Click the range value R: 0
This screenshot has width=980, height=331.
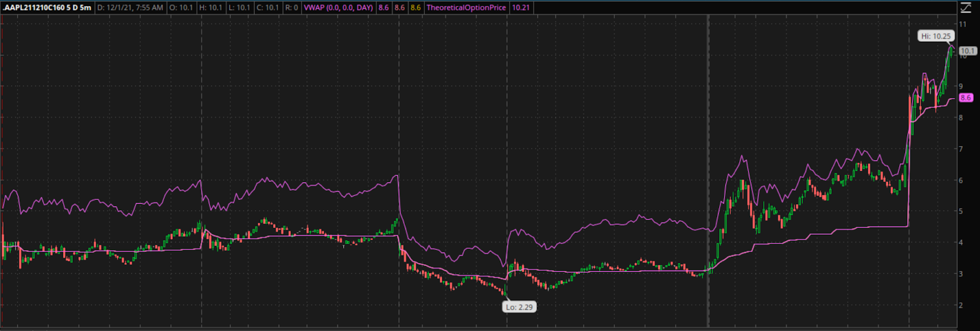point(292,7)
